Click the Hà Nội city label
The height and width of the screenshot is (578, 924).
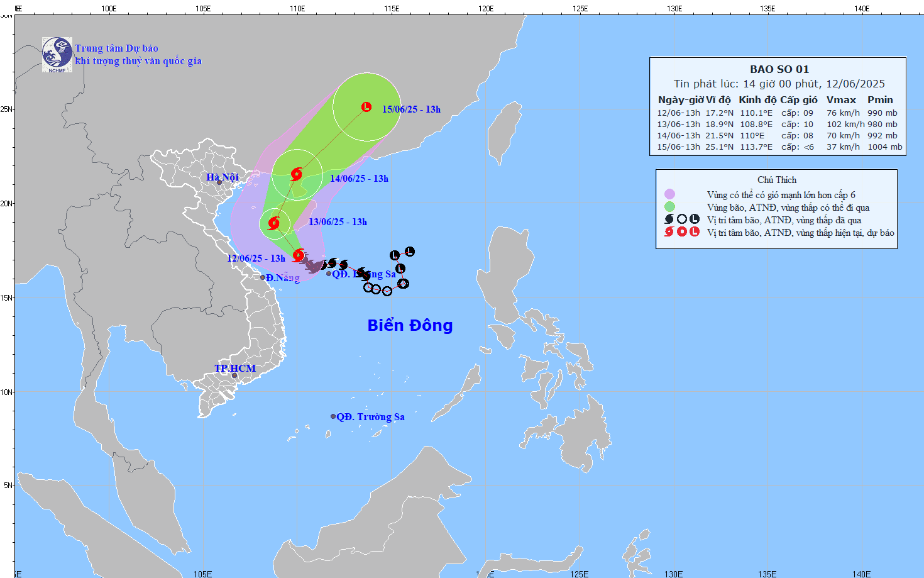[x=223, y=177]
